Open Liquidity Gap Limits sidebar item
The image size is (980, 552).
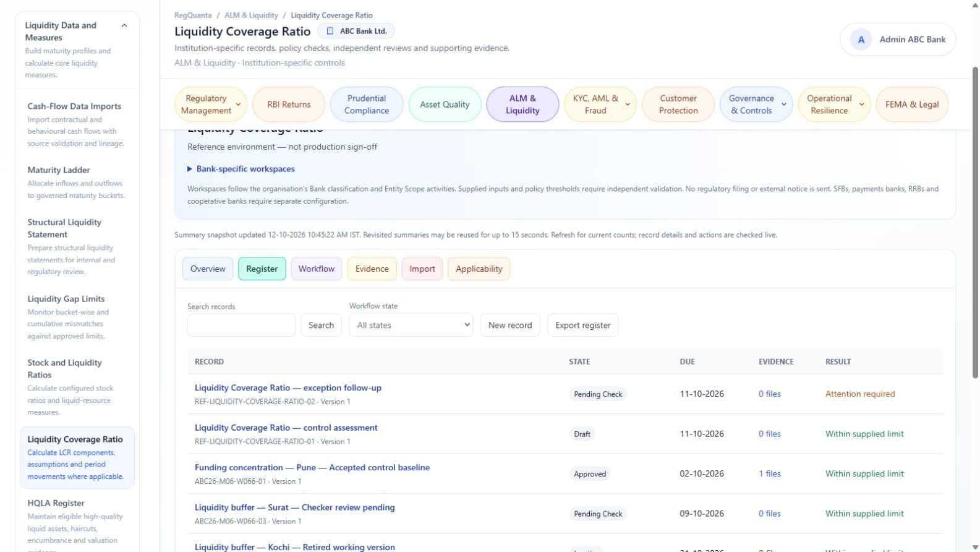click(x=77, y=317)
